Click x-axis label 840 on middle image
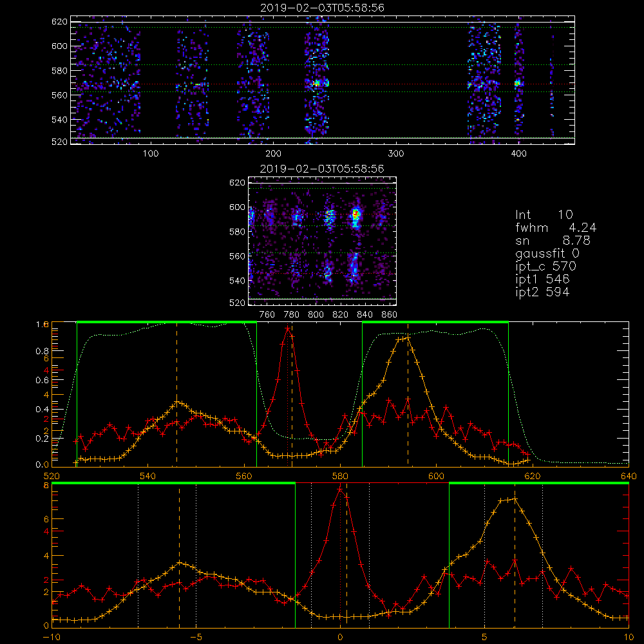This screenshot has width=644, height=644. tap(365, 315)
